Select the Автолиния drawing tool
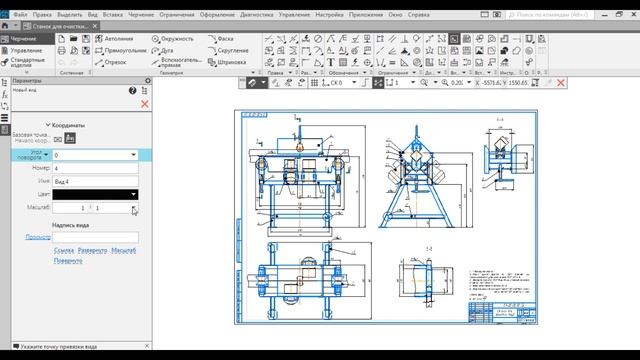Image resolution: width=640 pixels, height=360 pixels. click(114, 39)
